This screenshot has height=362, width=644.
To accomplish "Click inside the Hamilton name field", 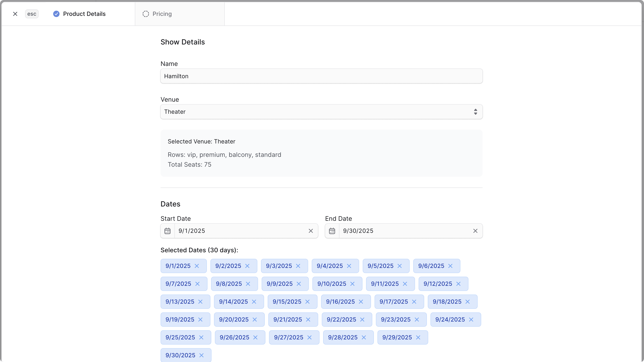I will coord(321,76).
